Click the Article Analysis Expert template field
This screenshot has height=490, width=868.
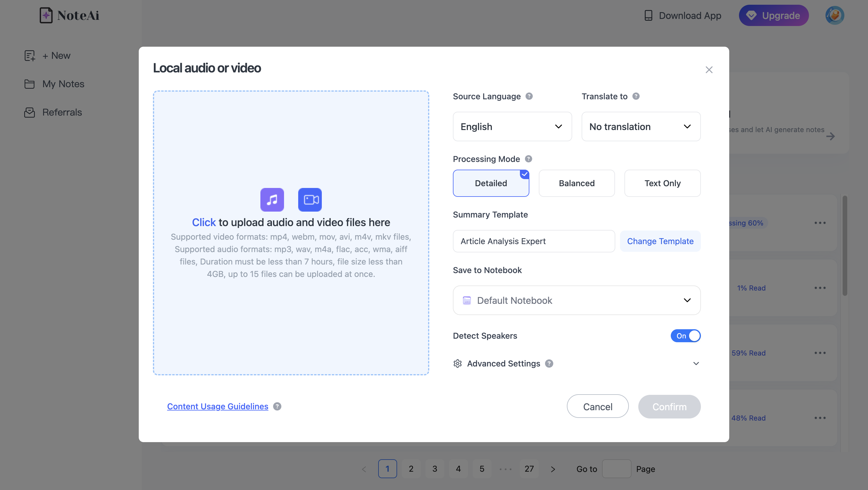coord(534,241)
